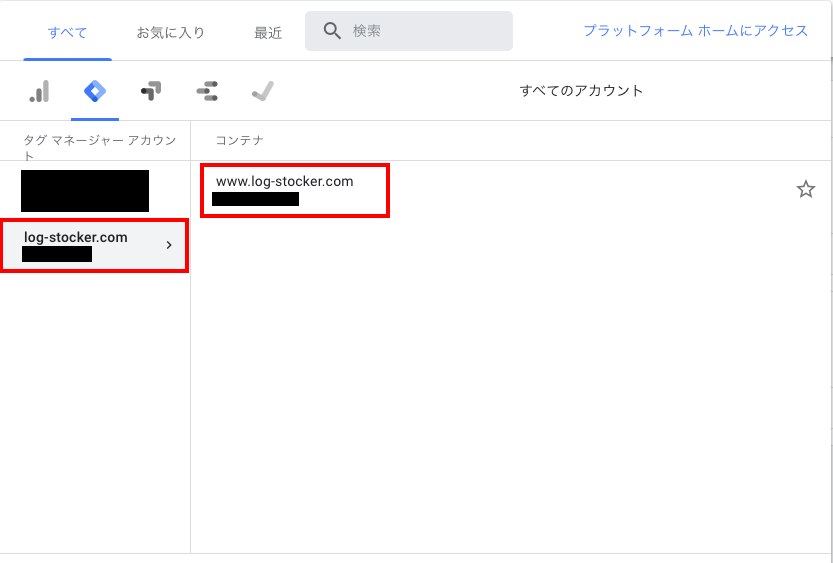
Task: Switch to the すべて tab
Action: (67, 32)
